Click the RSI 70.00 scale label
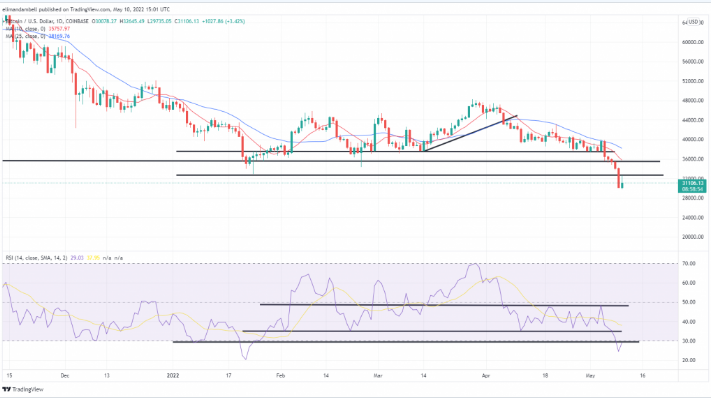 click(689, 263)
